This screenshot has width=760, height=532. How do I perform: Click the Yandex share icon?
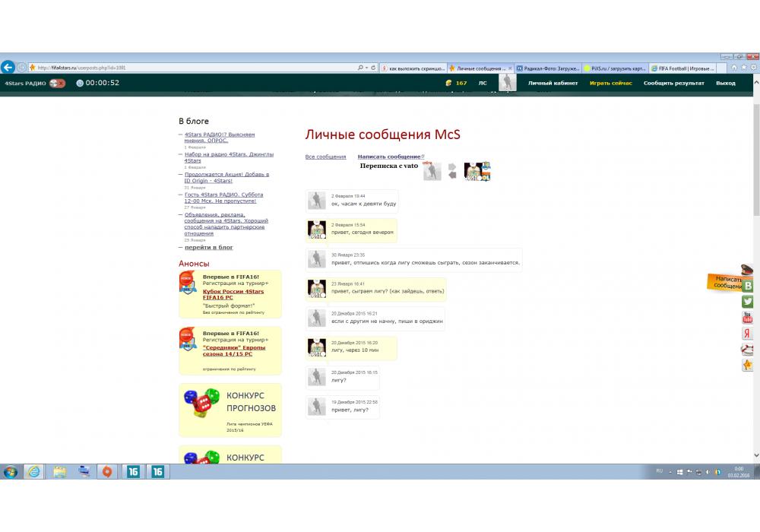(748, 334)
